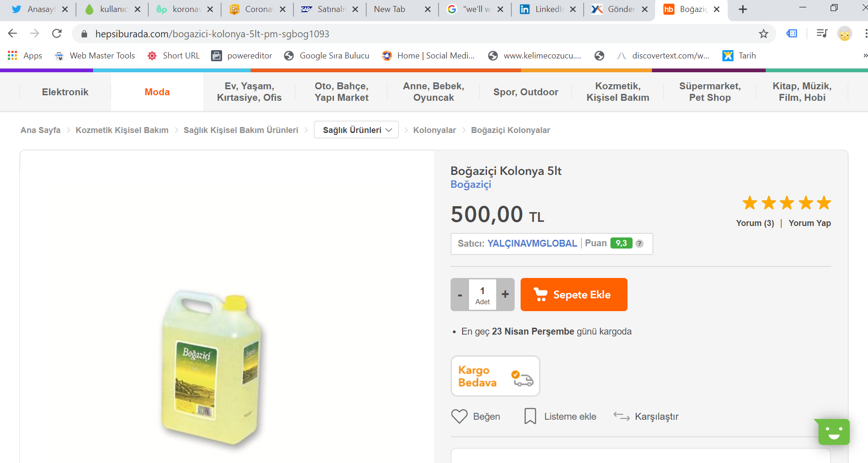Bookmark this page with star icon
Image resolution: width=868 pixels, height=463 pixels.
coord(763,34)
